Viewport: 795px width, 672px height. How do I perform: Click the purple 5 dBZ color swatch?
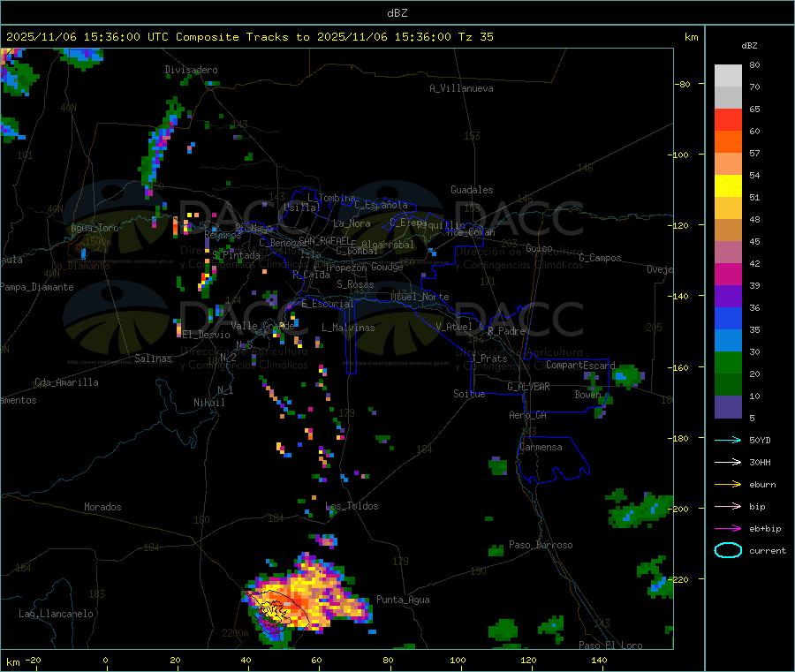tap(728, 407)
